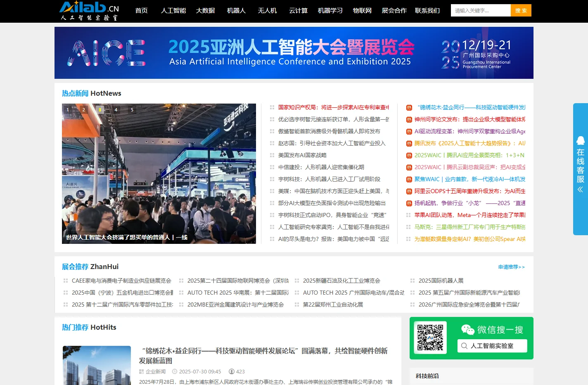Viewport: 588px width, 385px height.
Task: Open the 联系我们 navigation item
Action: (427, 11)
